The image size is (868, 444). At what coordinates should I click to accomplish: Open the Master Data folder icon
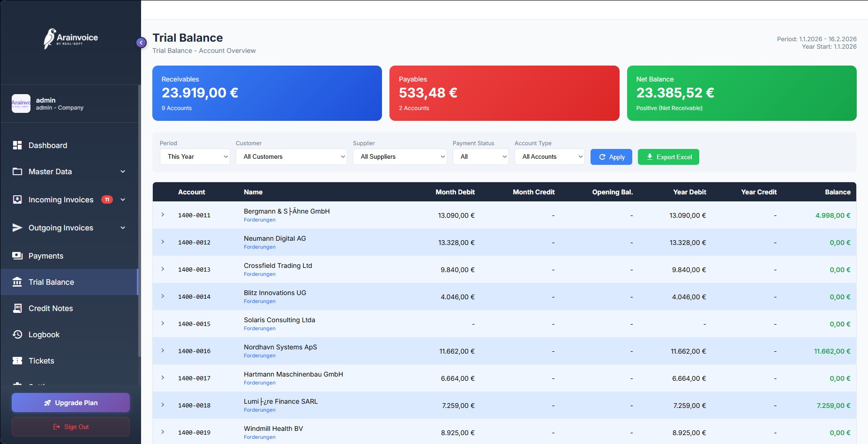pos(17,171)
